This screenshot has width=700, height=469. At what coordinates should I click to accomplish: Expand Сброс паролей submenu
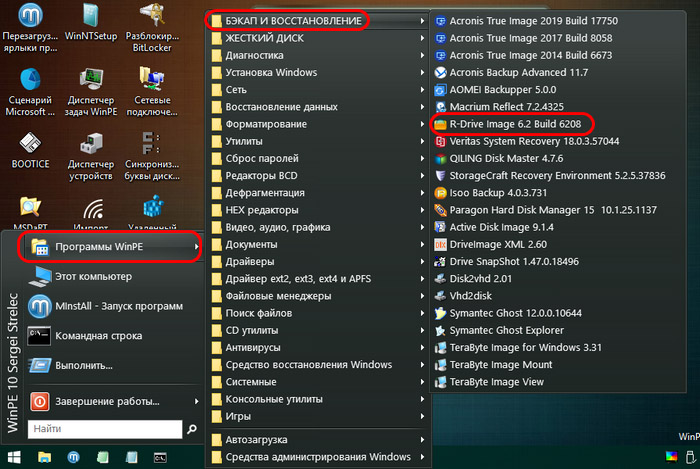(318, 158)
